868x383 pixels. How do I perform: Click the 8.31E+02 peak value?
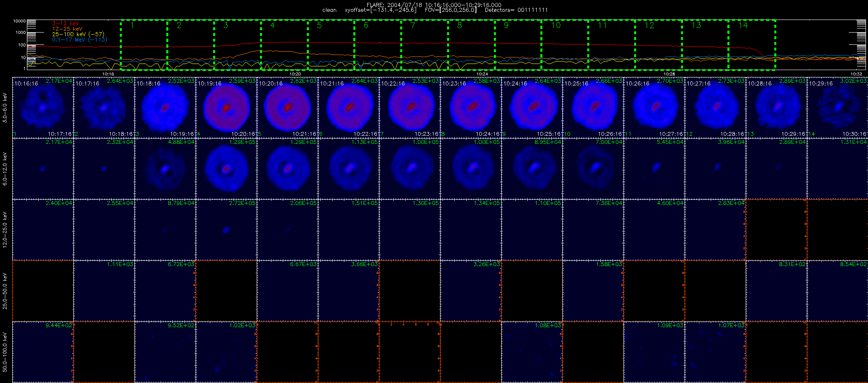pos(792,264)
